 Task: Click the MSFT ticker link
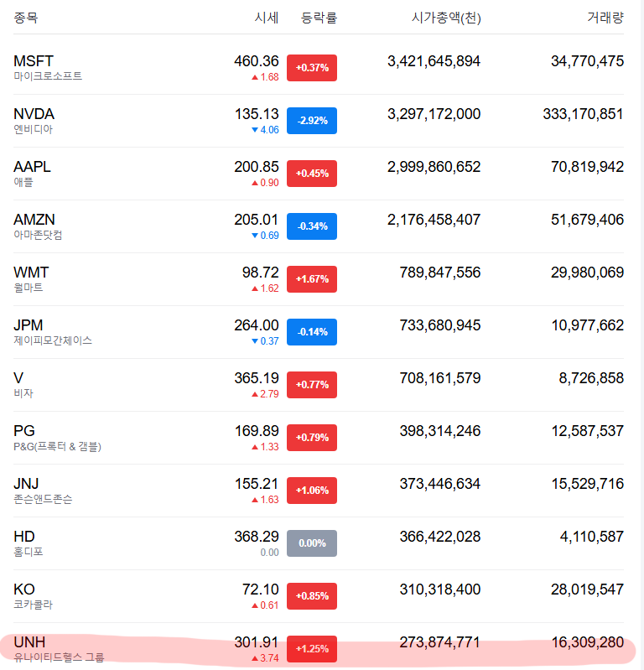tap(34, 61)
